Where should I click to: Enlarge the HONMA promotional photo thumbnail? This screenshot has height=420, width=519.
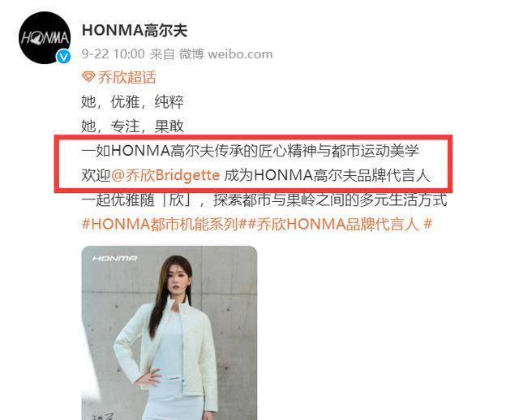point(169,333)
